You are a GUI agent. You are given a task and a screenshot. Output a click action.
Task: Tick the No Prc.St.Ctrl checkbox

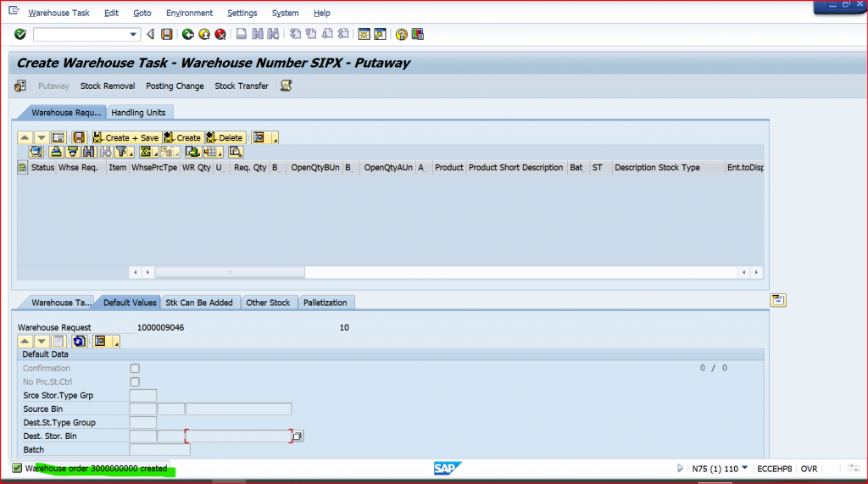point(135,382)
